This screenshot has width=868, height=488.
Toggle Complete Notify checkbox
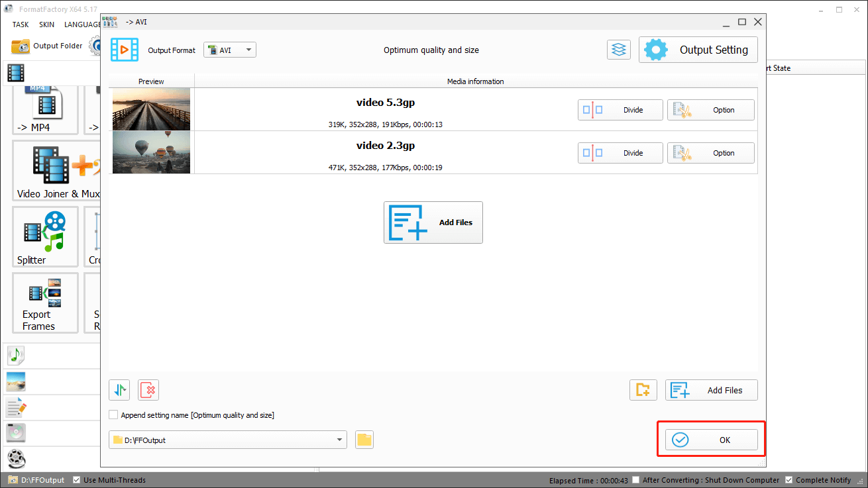[x=788, y=480]
